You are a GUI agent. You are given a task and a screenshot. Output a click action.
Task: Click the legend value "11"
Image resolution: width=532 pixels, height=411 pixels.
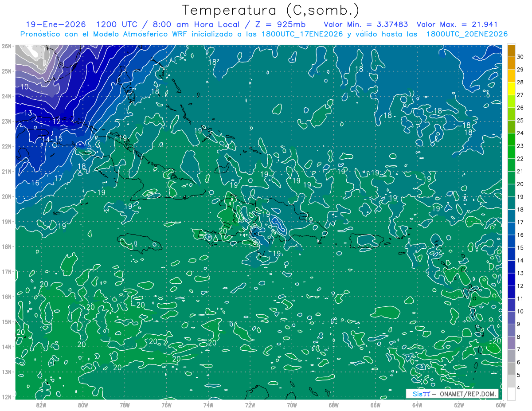click(x=520, y=298)
